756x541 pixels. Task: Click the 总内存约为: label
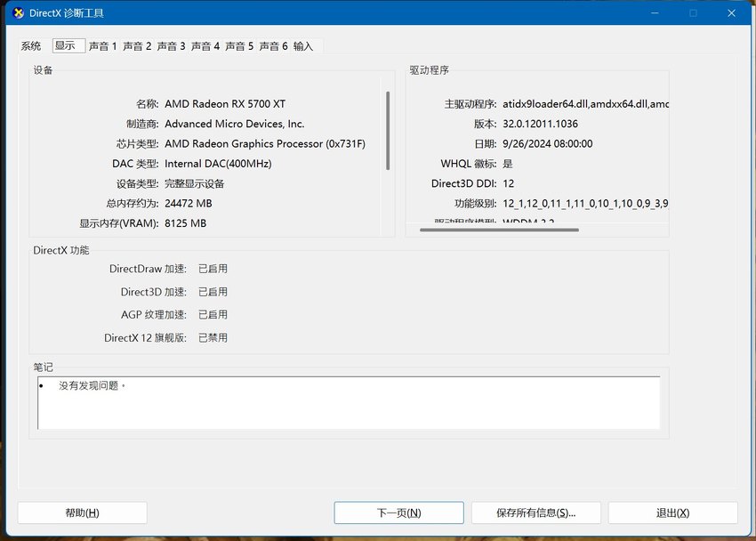pyautogui.click(x=133, y=204)
